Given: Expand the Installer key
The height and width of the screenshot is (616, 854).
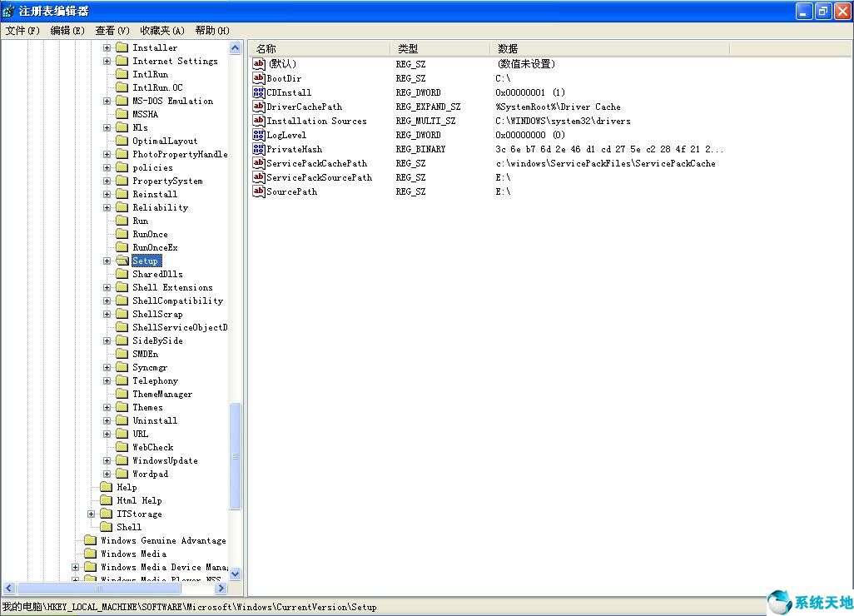Looking at the screenshot, I should coord(107,47).
